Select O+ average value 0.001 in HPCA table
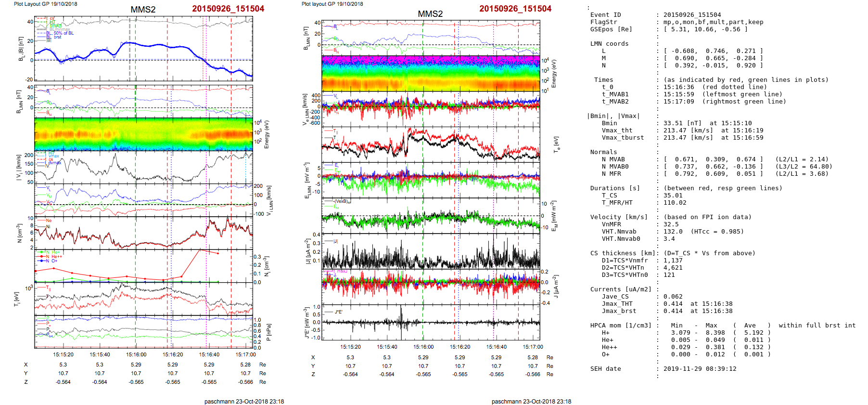The width and height of the screenshot is (868, 405). click(754, 354)
